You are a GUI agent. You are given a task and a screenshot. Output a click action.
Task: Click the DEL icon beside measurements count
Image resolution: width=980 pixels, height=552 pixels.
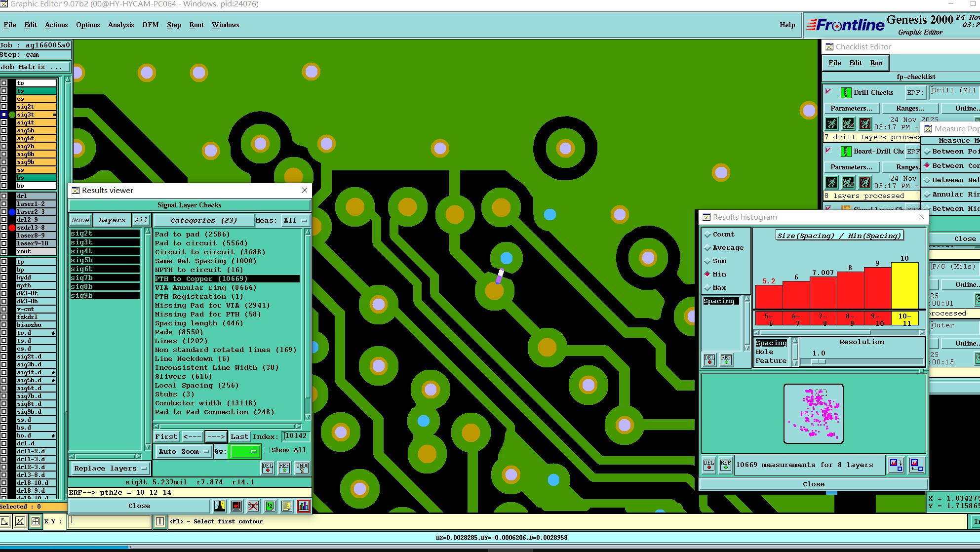pyautogui.click(x=709, y=465)
